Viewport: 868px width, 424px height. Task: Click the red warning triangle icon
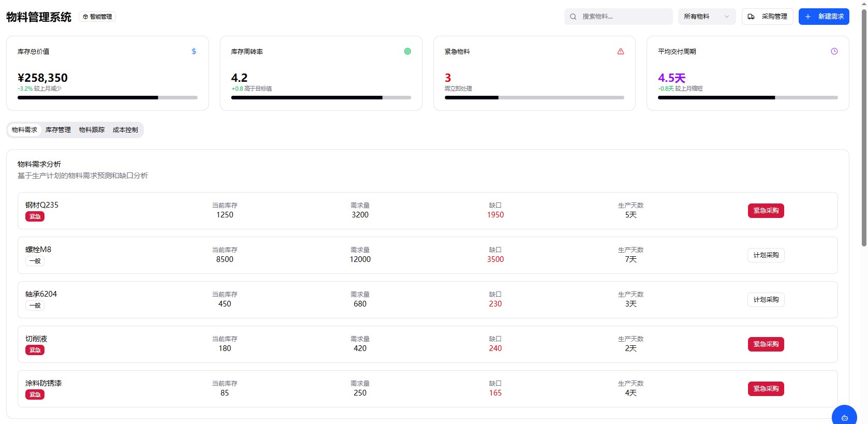click(621, 51)
